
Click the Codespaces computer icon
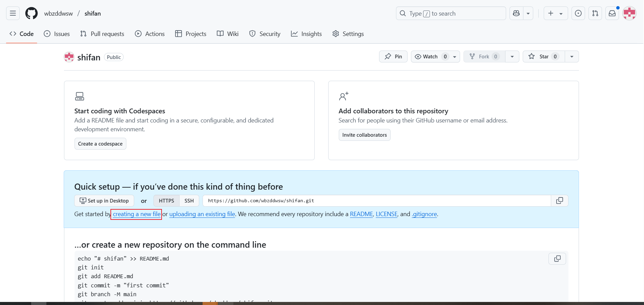pos(80,96)
